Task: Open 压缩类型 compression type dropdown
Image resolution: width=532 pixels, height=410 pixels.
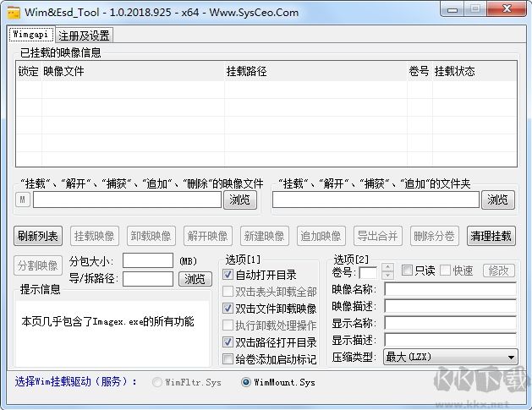Action: click(450, 358)
